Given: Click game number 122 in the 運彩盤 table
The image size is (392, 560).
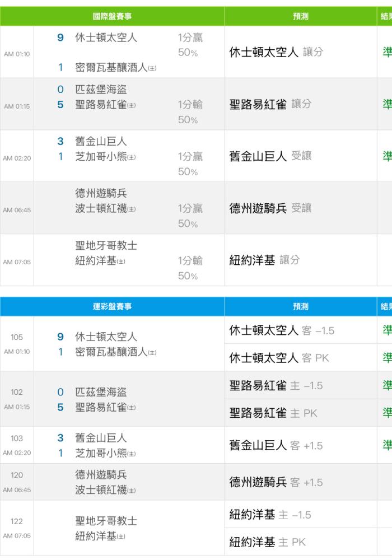Looking at the screenshot, I should [17, 521].
